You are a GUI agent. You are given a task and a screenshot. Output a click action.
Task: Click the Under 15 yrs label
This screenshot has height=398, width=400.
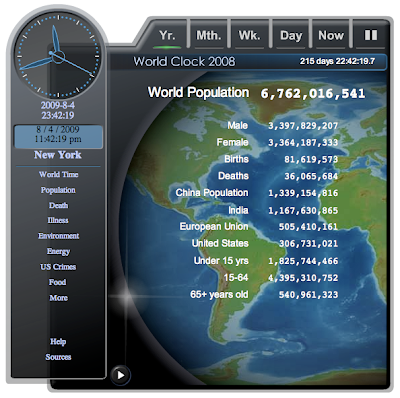click(x=221, y=261)
